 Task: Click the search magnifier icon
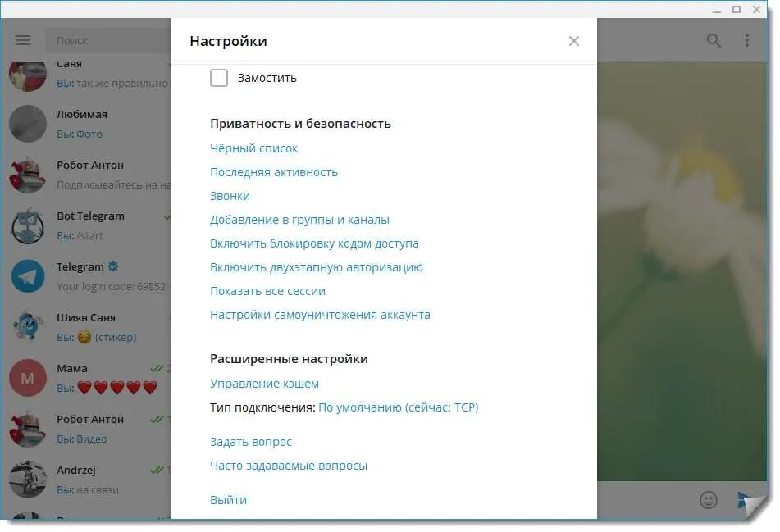713,39
